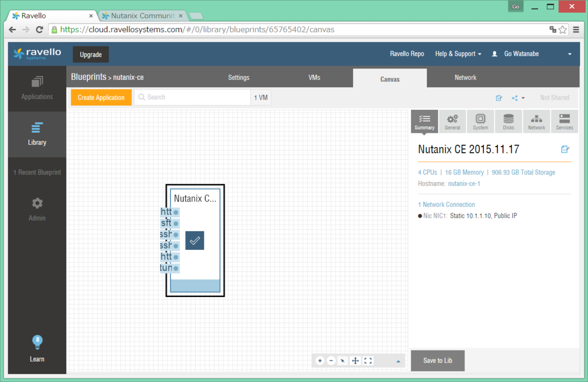Click the Create Application button
The width and height of the screenshot is (588, 382).
(101, 98)
